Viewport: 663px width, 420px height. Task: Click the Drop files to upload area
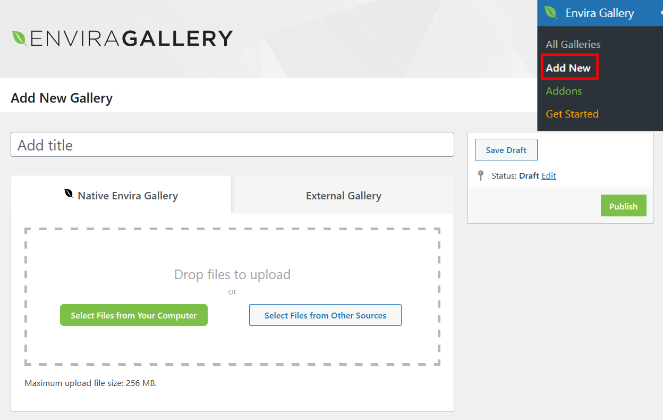pyautogui.click(x=232, y=274)
